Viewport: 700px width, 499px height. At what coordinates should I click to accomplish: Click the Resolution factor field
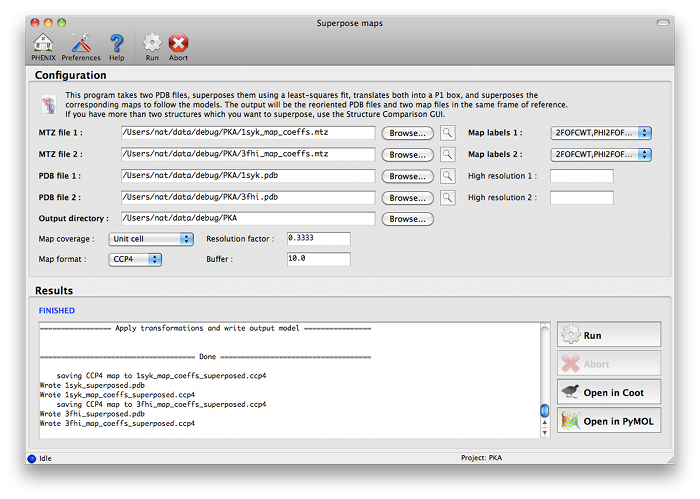317,239
